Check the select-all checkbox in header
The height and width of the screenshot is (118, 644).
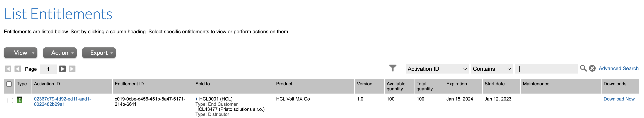coord(9,84)
